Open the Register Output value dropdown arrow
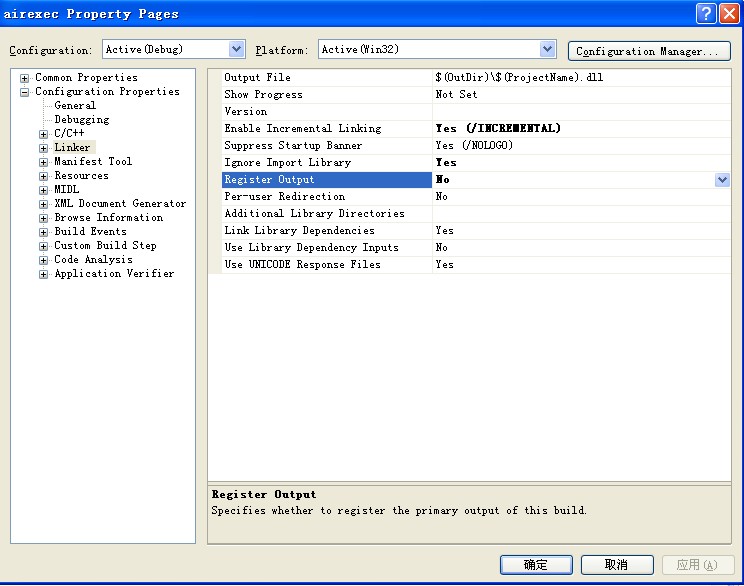 coord(722,180)
